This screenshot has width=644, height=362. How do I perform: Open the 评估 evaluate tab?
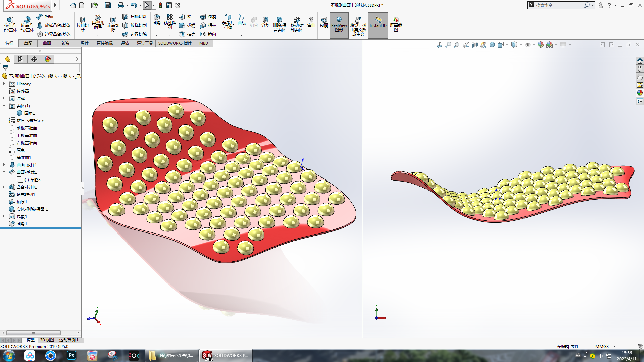pos(125,43)
